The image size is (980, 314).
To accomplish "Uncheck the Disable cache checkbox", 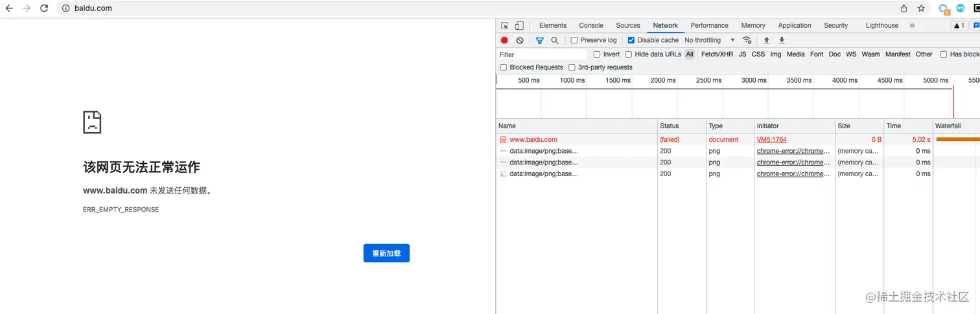I will coord(631,40).
